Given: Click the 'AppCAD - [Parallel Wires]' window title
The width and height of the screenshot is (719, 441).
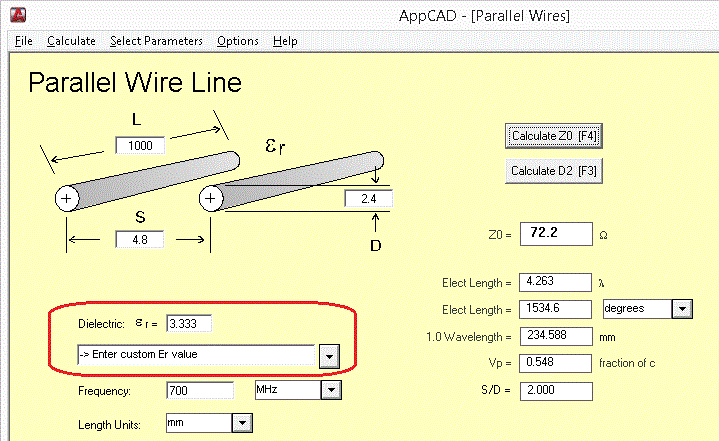Looking at the screenshot, I should 484,16.
